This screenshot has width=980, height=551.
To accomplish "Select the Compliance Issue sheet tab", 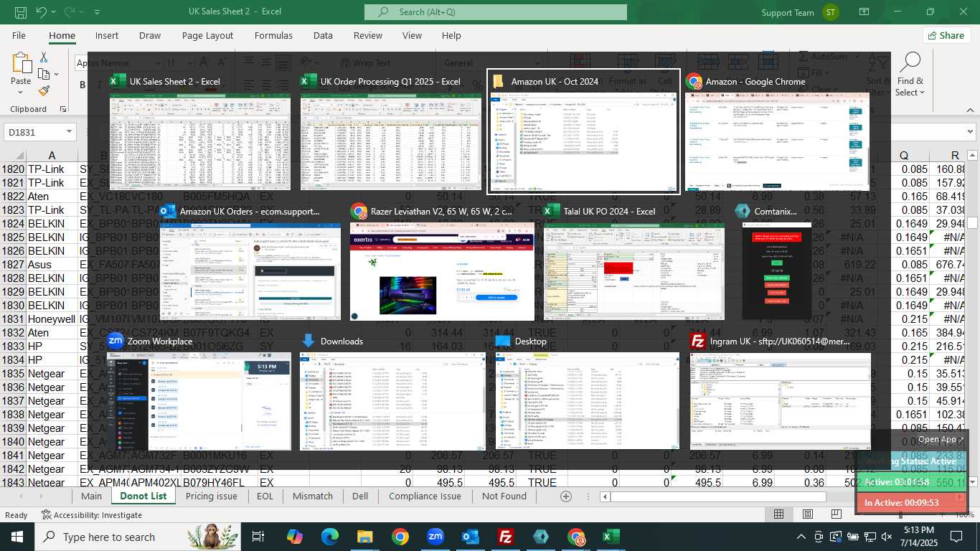I will (425, 496).
